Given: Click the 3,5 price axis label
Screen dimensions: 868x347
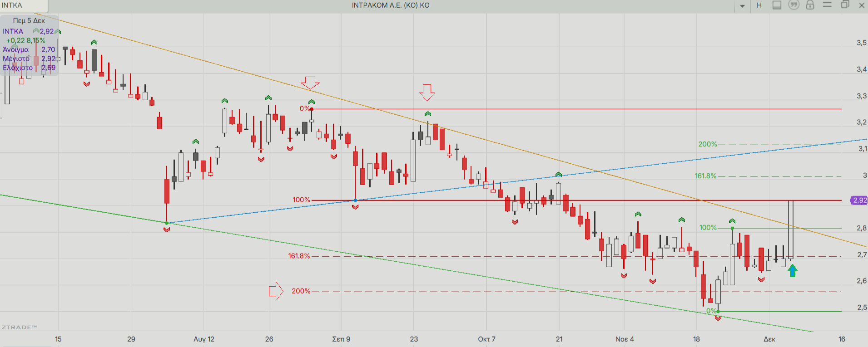Looking at the screenshot, I should tap(861, 43).
